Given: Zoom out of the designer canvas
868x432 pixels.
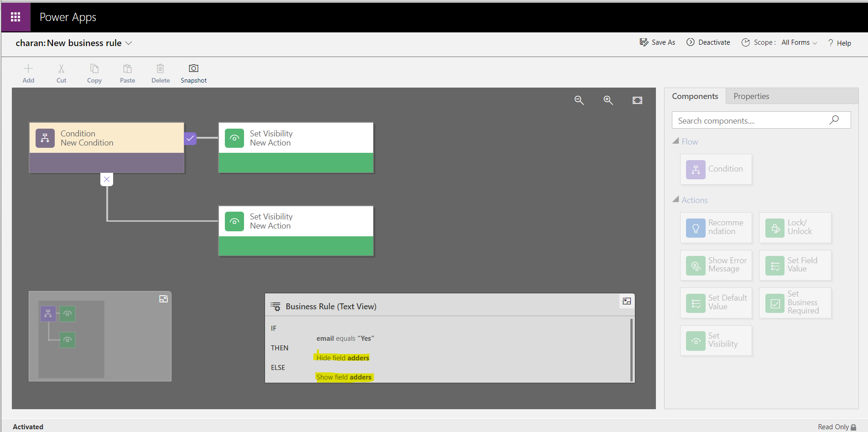Looking at the screenshot, I should point(579,100).
